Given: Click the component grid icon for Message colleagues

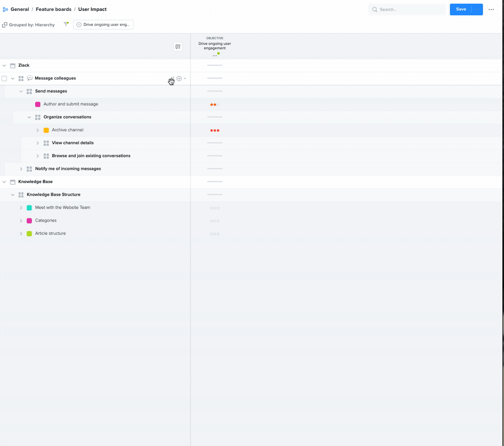Looking at the screenshot, I should (21, 78).
